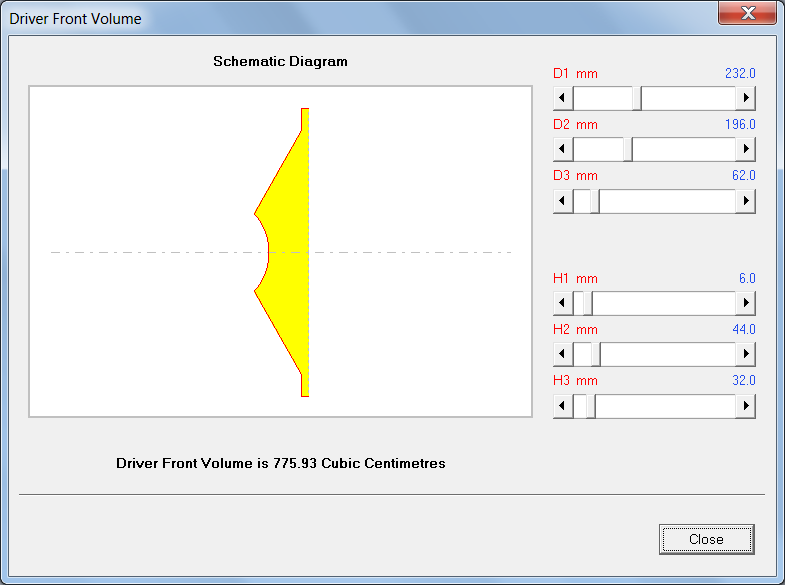Click the D2 value 196.0
785x585 pixels.
[740, 125]
